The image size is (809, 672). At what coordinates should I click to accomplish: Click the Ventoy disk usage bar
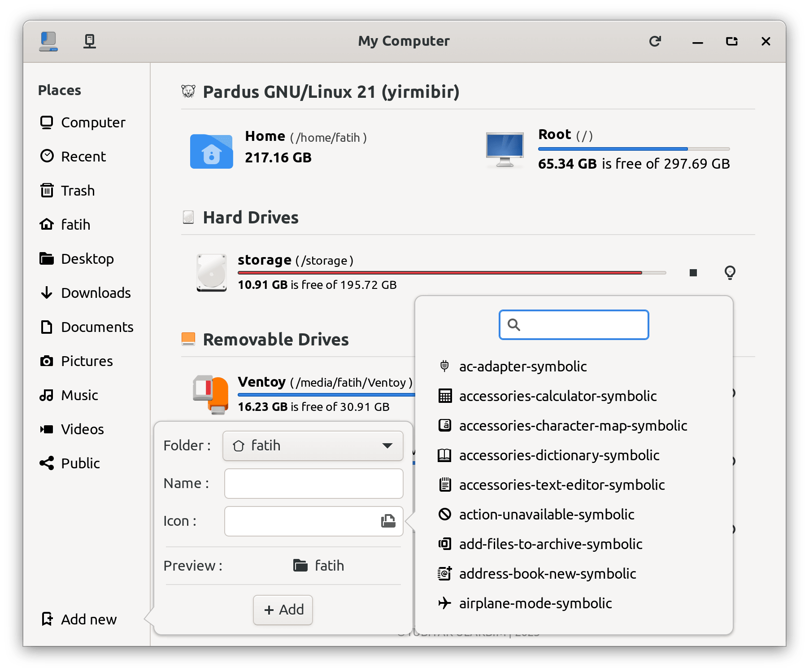pos(326,394)
